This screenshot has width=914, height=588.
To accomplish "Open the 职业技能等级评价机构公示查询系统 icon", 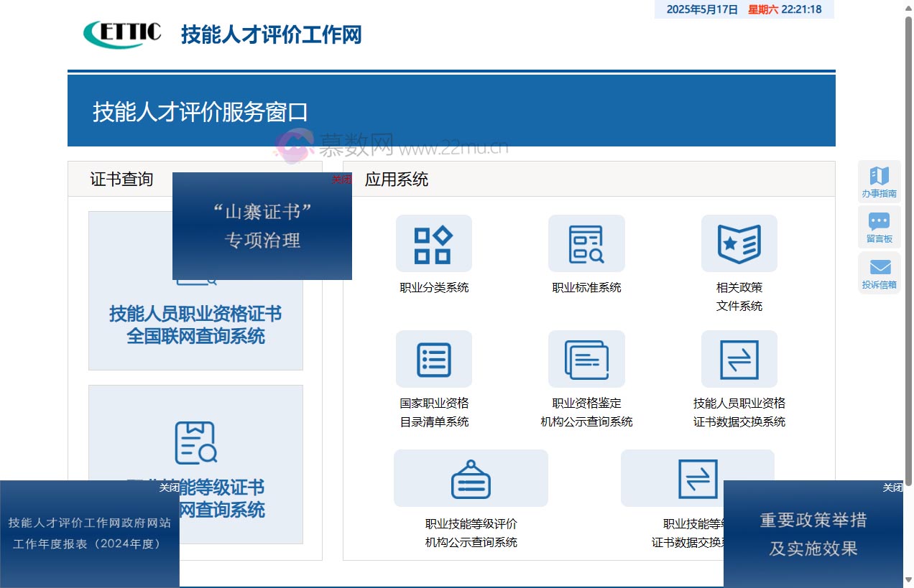I will tap(471, 477).
